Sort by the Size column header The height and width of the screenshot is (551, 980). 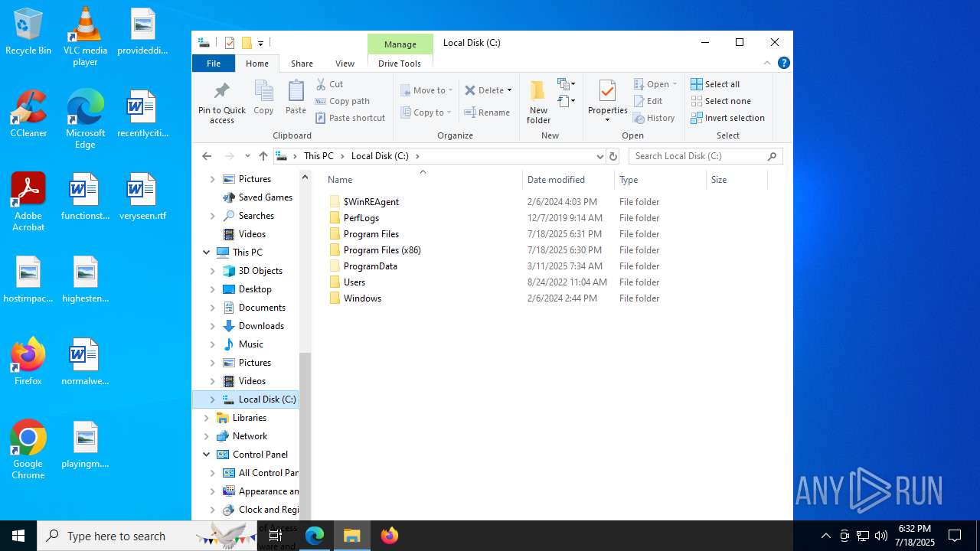[x=737, y=180]
